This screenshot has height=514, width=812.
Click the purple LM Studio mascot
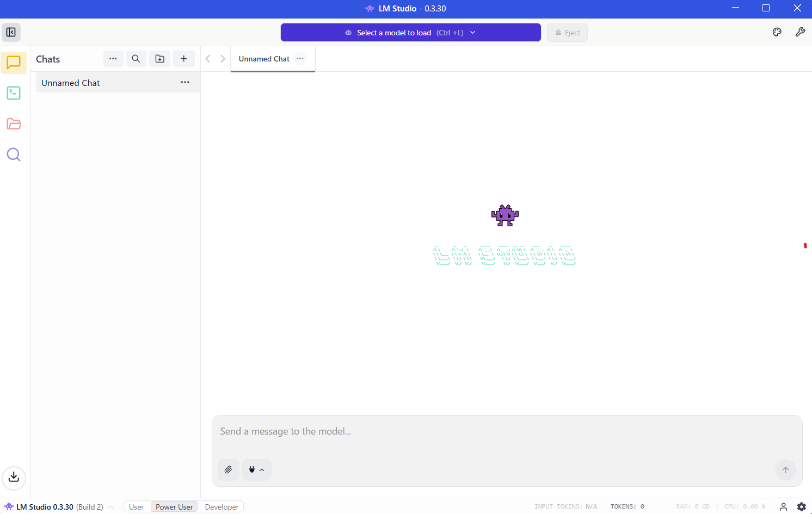click(x=505, y=215)
